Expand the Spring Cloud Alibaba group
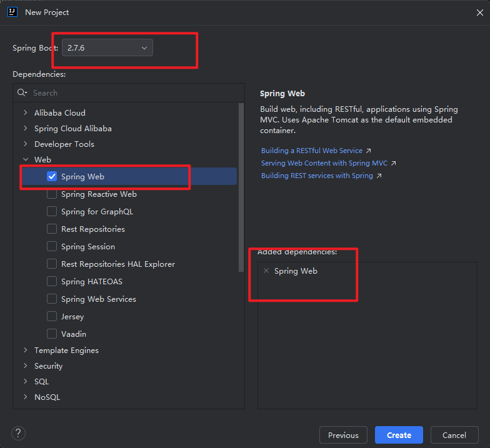 [x=26, y=128]
